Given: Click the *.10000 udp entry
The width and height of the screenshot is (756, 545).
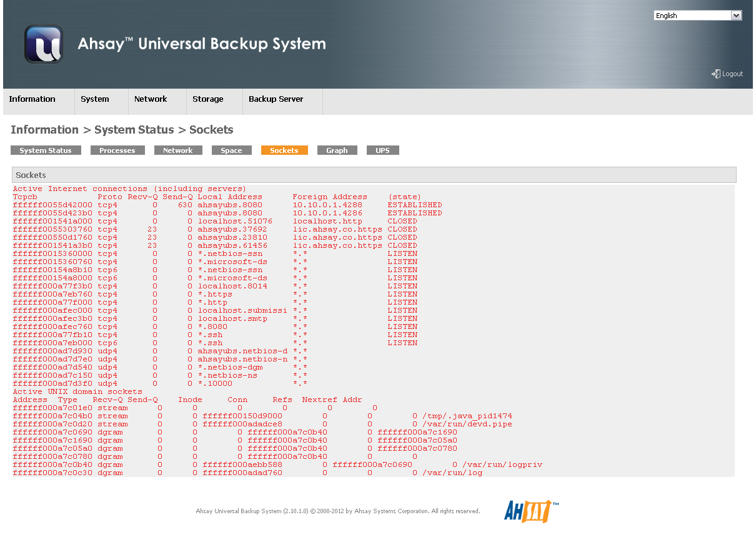Looking at the screenshot, I should (215, 383).
